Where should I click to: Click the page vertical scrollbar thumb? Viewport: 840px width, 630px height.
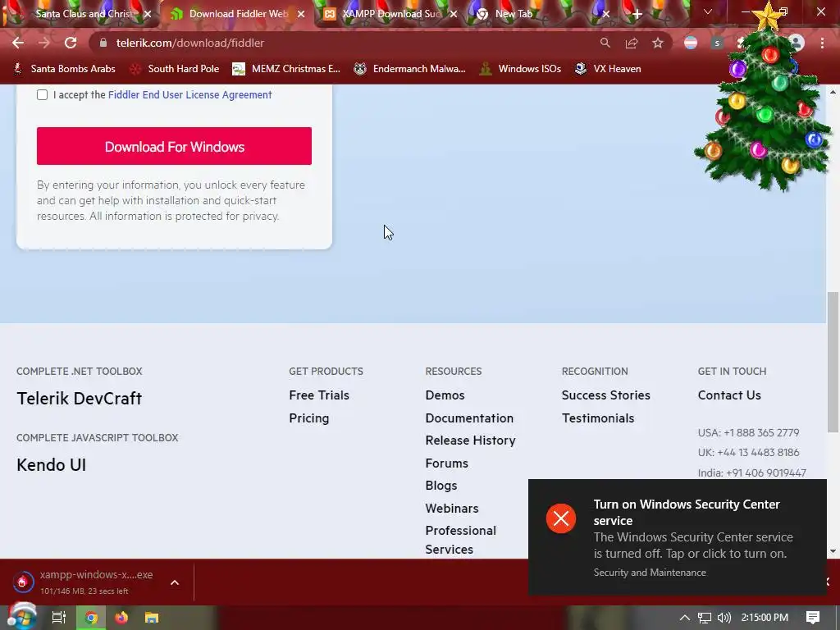click(x=833, y=362)
